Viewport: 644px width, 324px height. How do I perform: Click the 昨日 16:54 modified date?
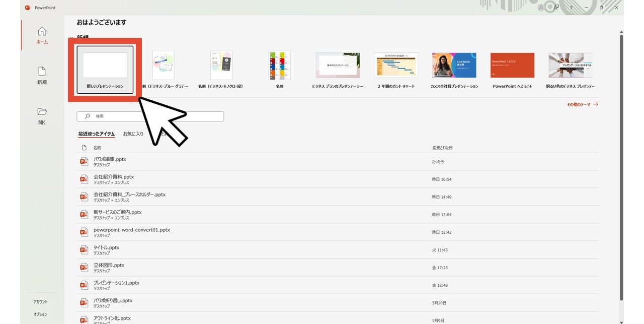click(442, 179)
